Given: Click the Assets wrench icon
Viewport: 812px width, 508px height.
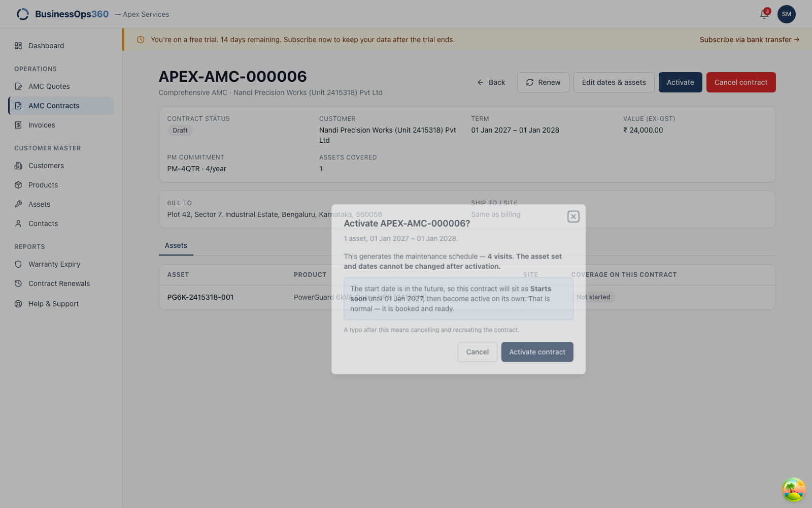Looking at the screenshot, I should click(x=18, y=204).
